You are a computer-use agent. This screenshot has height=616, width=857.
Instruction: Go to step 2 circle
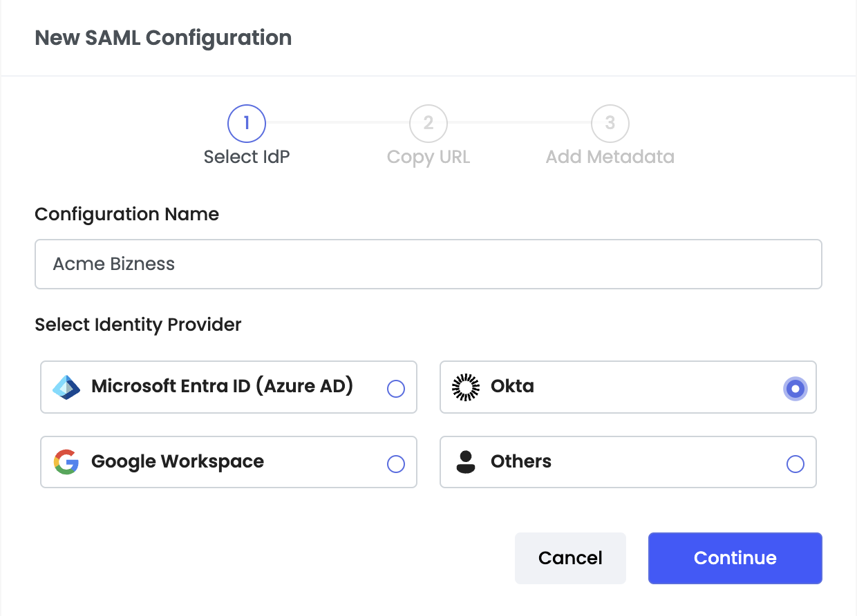[428, 124]
